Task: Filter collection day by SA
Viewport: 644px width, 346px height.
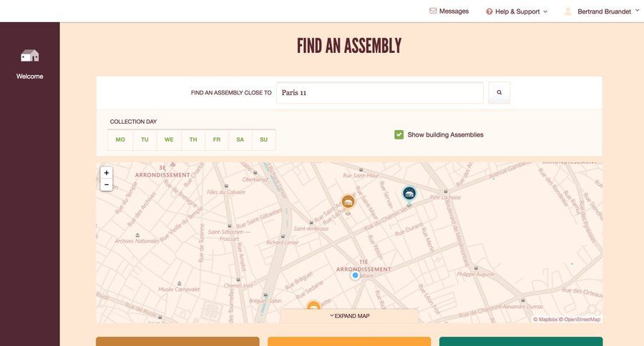Action: [240, 139]
